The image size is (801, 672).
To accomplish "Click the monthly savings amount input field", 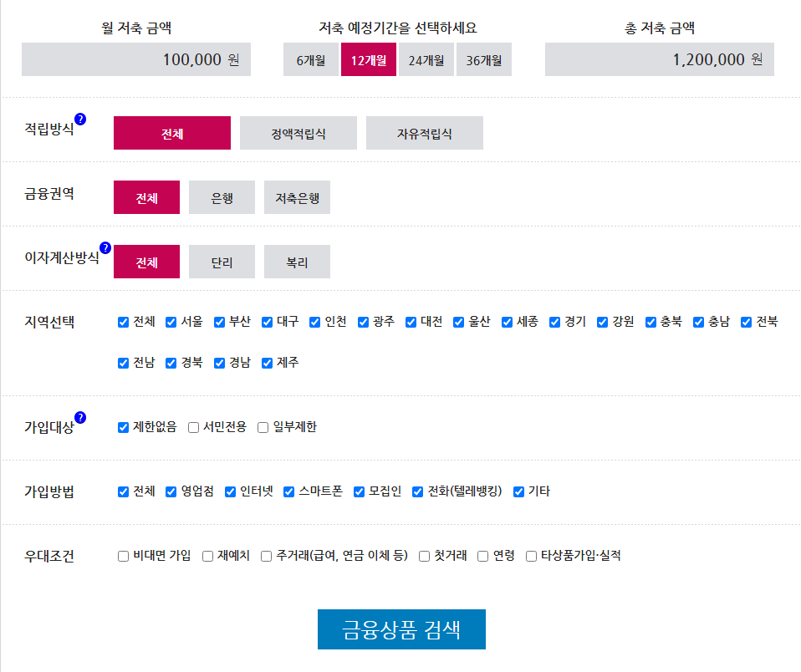I will pos(136,59).
